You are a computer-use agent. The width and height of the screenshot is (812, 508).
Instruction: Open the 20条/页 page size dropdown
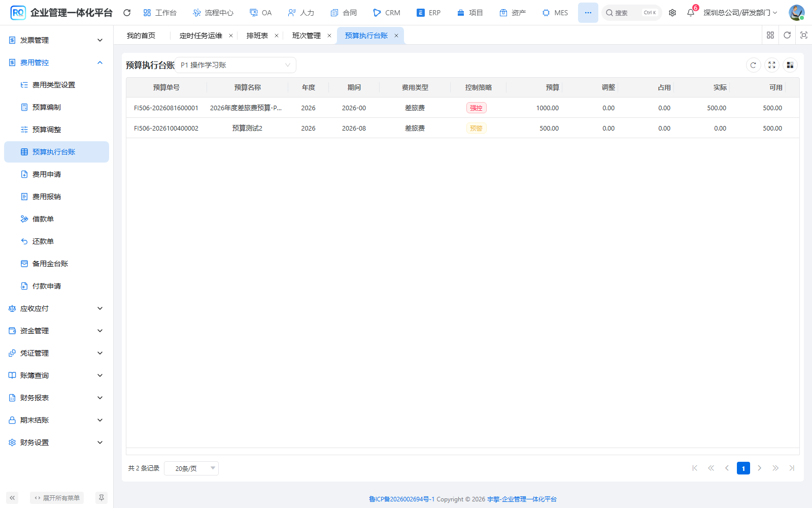(x=191, y=468)
